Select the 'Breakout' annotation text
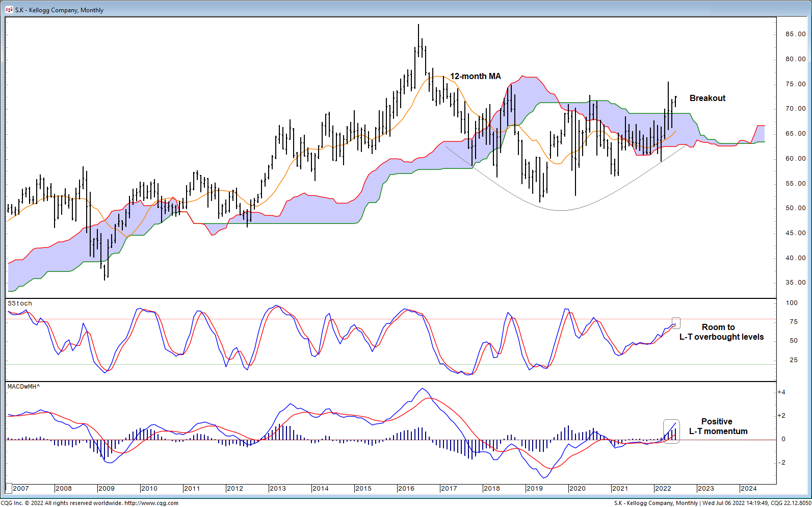Viewport: 812px width, 507px height. (x=708, y=98)
